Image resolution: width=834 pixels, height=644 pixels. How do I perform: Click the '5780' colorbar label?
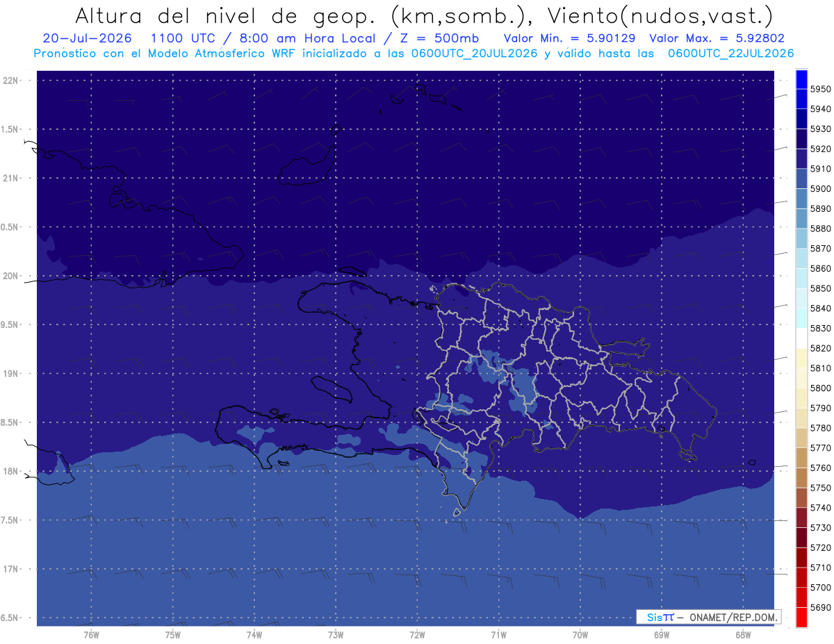[821, 428]
